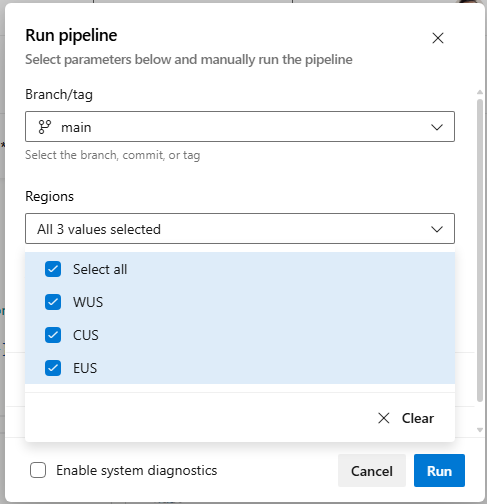Screen dimensions: 487x504
Task: Close the Run pipeline dialog
Action: [x=438, y=38]
